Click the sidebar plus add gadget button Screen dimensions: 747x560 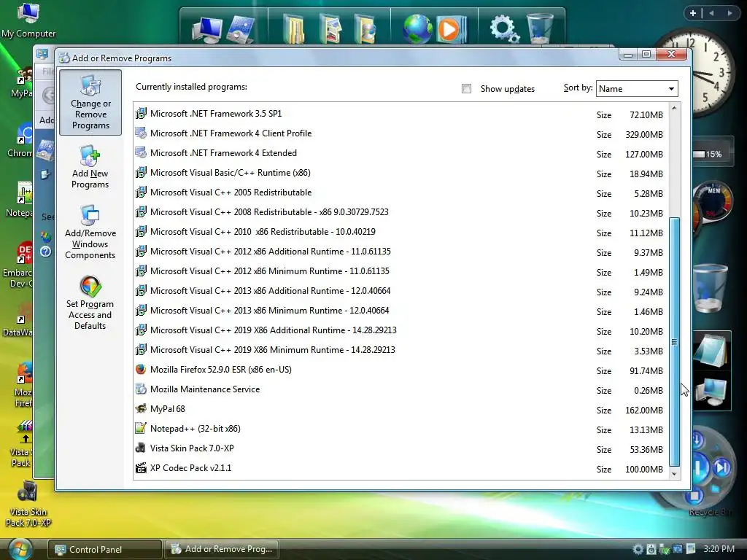click(x=693, y=13)
